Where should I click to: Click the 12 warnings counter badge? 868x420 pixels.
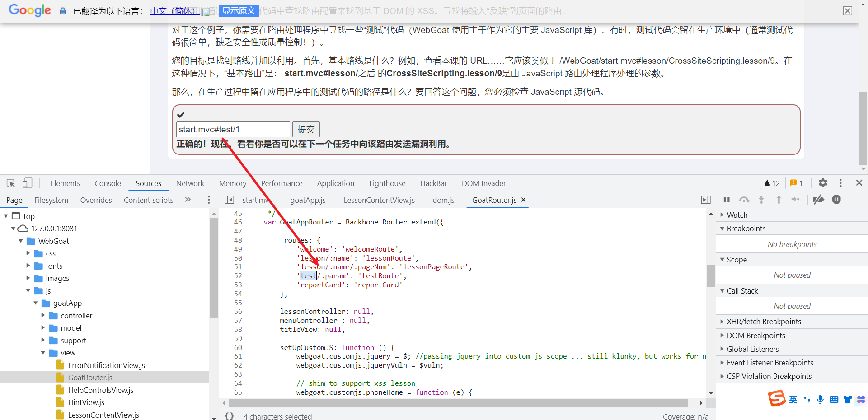(772, 183)
